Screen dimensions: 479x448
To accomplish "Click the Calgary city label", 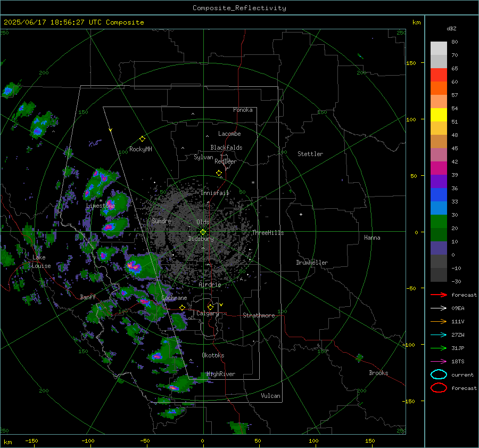I will [x=208, y=313].
